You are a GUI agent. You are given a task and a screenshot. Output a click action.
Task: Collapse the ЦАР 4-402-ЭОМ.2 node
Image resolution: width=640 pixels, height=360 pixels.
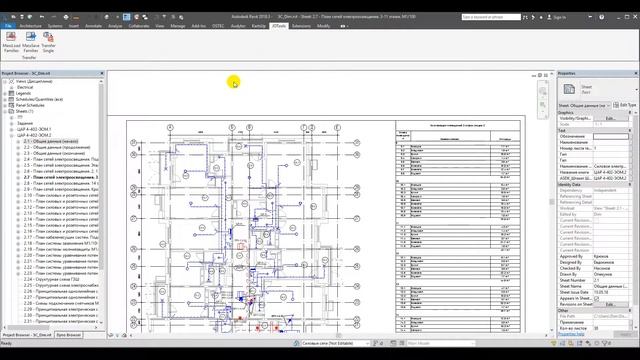coord(12,135)
